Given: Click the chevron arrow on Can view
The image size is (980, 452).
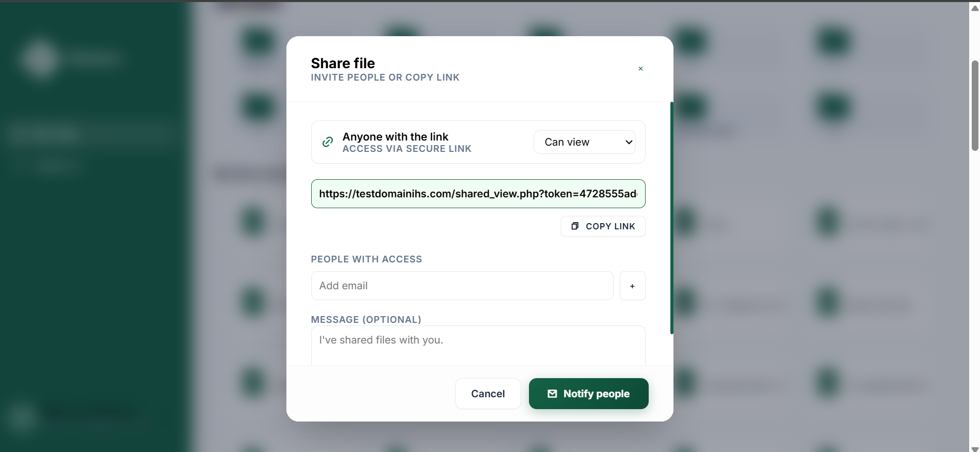Looking at the screenshot, I should (x=629, y=142).
